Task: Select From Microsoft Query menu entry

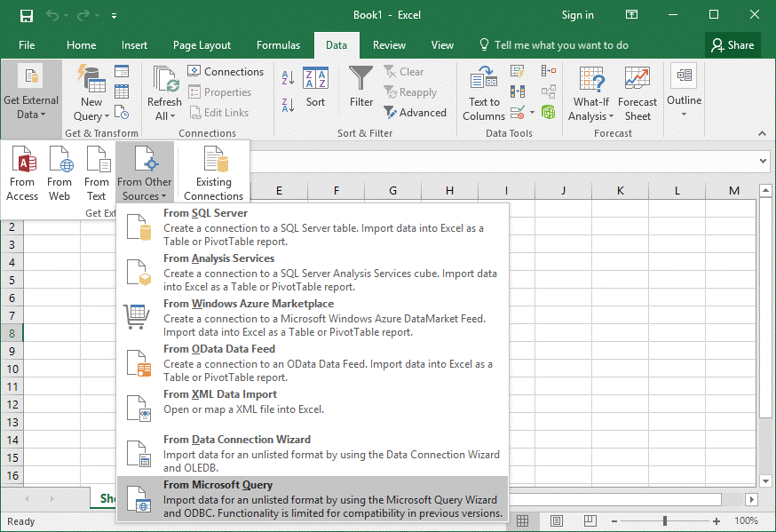Action: [x=313, y=499]
